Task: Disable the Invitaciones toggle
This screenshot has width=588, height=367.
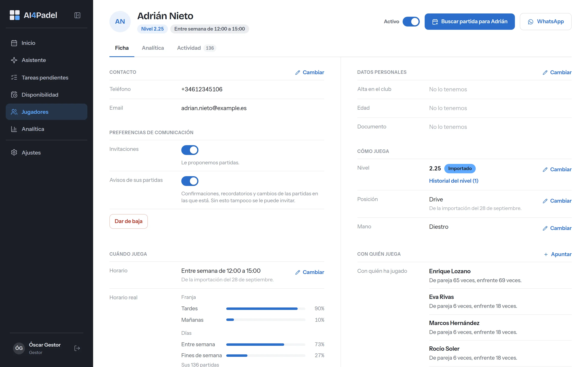Action: pos(190,150)
